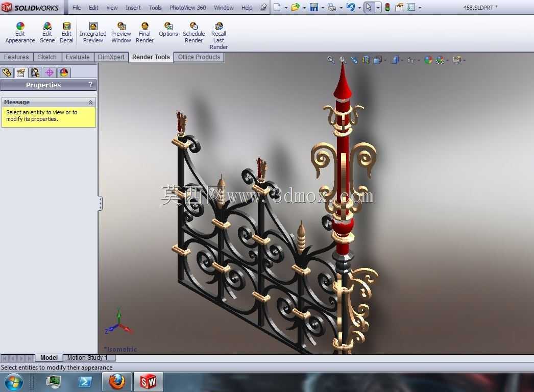Click the Select cursor tool

pos(369,7)
